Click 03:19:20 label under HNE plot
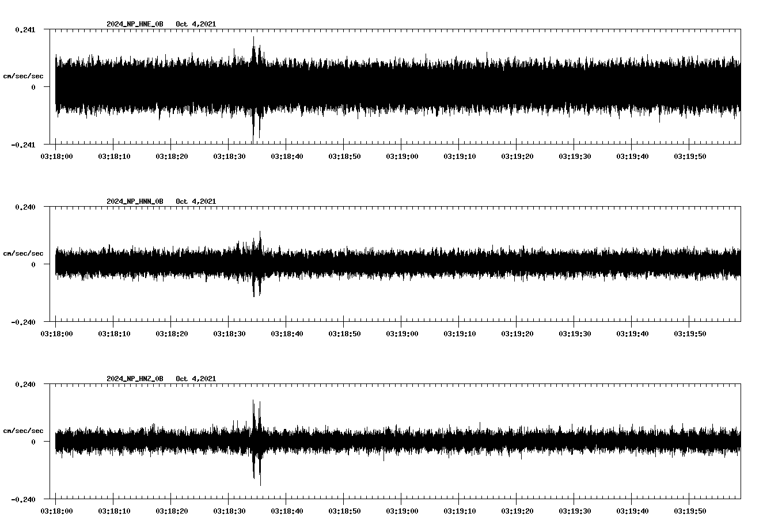Screen dimensions: 782x532 [x=517, y=156]
